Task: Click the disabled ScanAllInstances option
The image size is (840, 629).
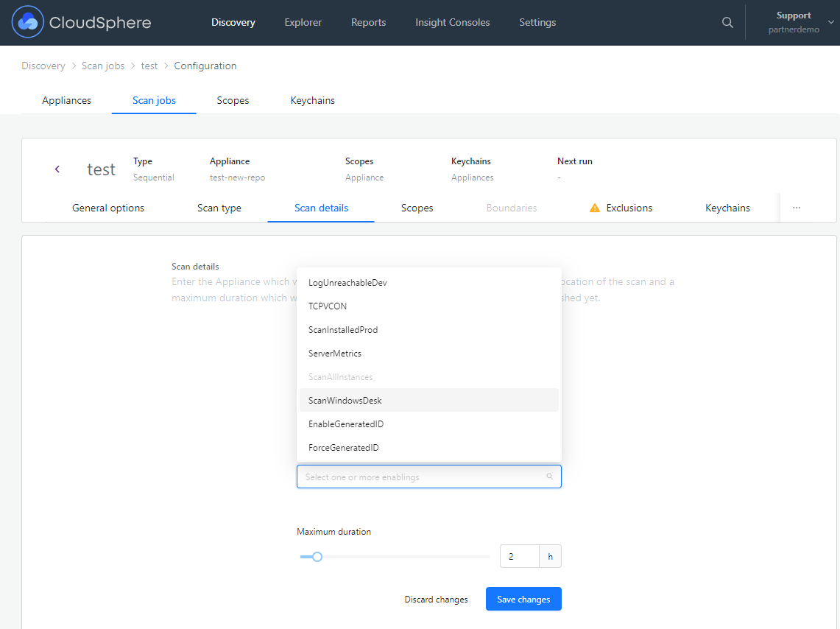Action: click(x=428, y=376)
